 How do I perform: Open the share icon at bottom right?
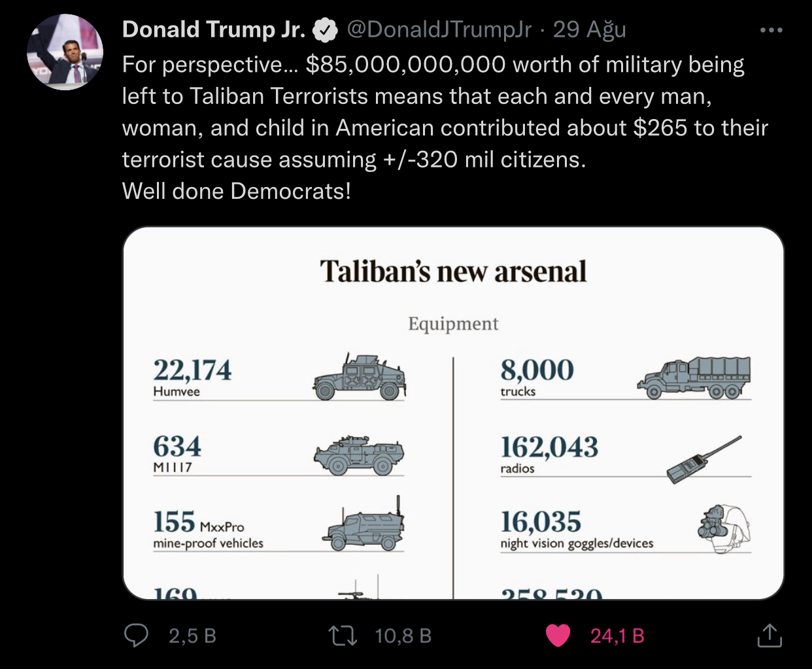tap(770, 636)
